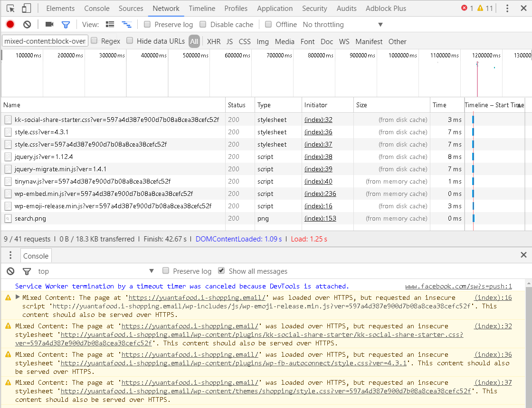Click the timeline bar of search.png request
Viewport: 532px width, 408px height.
click(473, 219)
